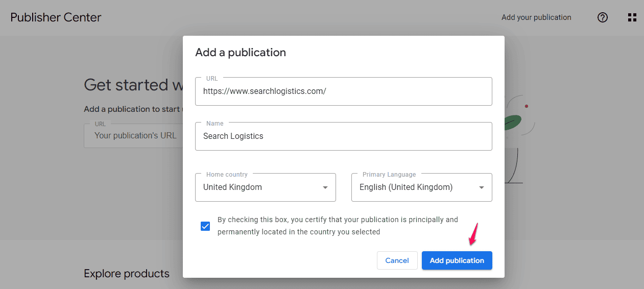Untick the country certification checkbox

(x=205, y=226)
